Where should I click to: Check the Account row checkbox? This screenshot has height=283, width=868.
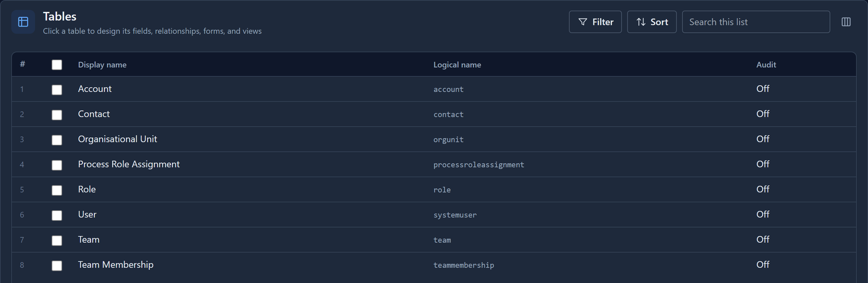pos(57,89)
